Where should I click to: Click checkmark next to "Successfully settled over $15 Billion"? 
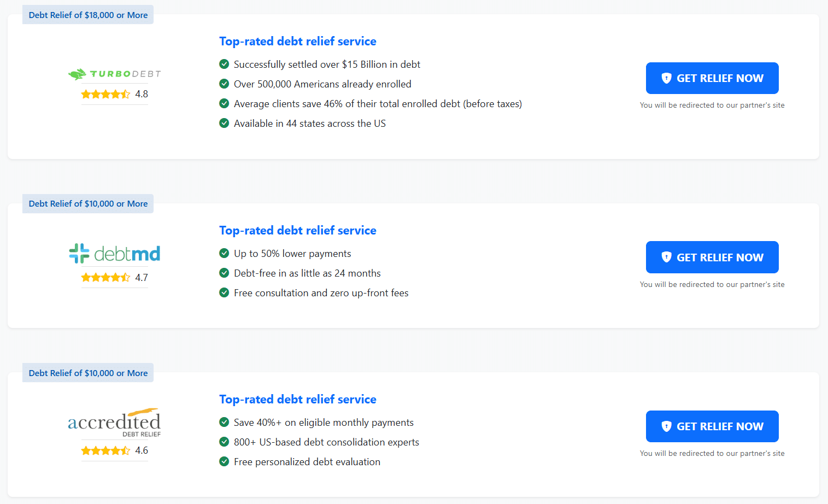coord(224,64)
